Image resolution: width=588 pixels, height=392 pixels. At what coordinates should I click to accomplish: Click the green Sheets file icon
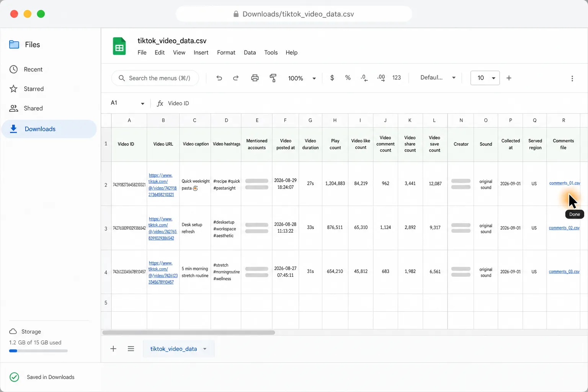click(119, 46)
